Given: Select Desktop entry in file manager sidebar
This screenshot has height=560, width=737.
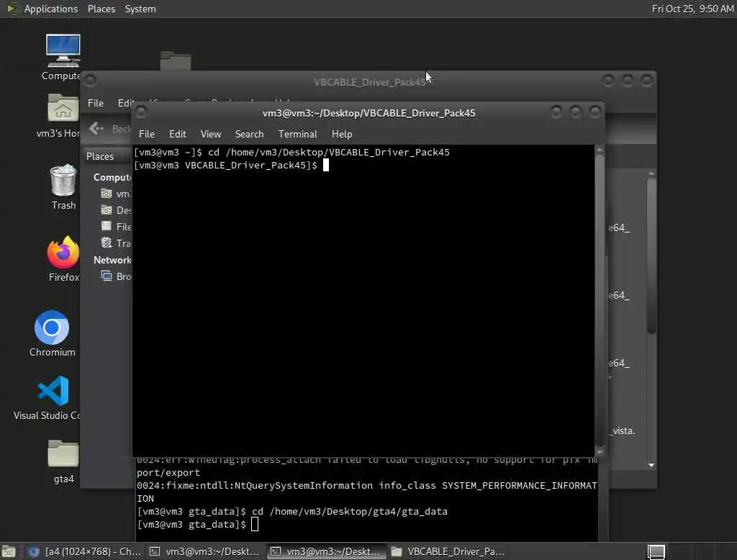Looking at the screenshot, I should (116, 210).
